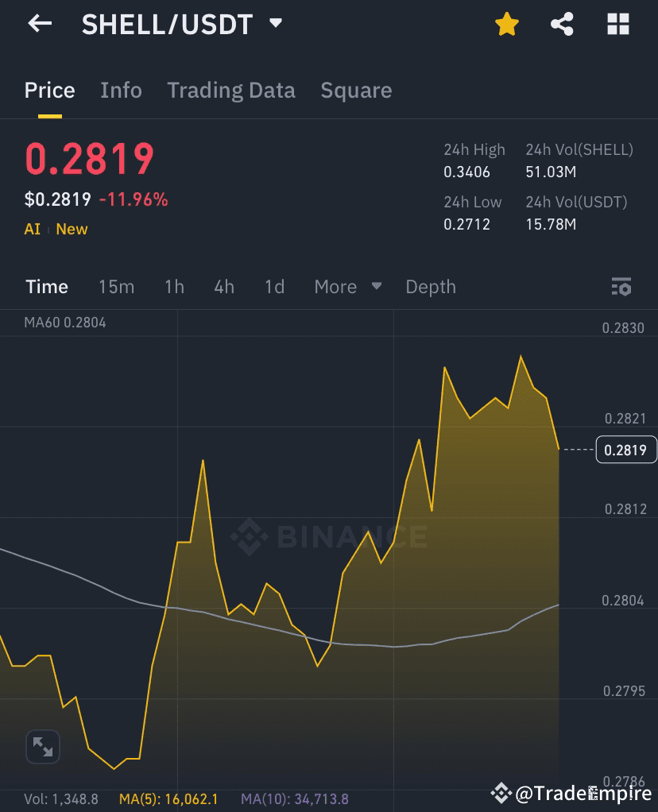This screenshot has width=658, height=812.
Task: Open the Square tab
Action: pos(356,90)
